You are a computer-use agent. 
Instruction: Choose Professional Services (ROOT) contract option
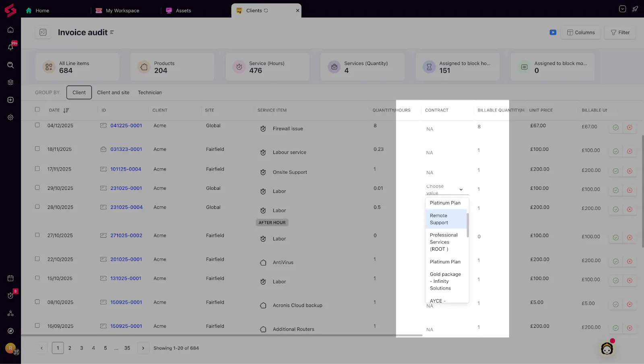[446, 242]
